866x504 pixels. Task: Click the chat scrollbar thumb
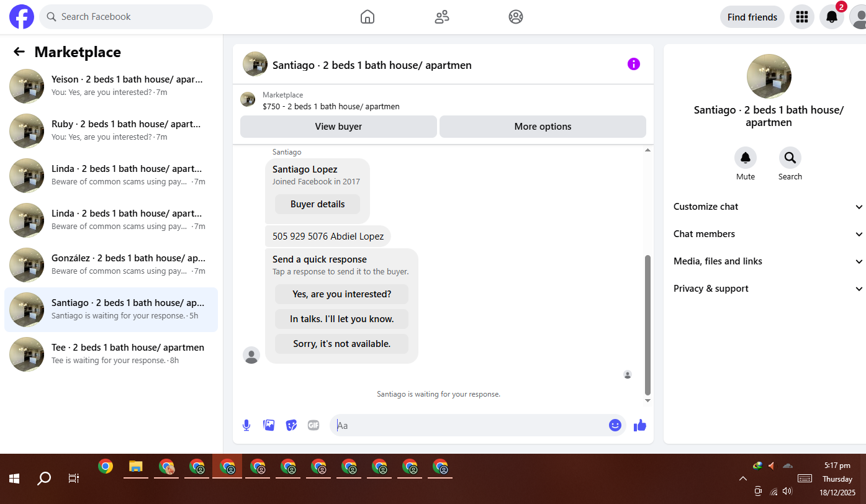click(x=647, y=325)
